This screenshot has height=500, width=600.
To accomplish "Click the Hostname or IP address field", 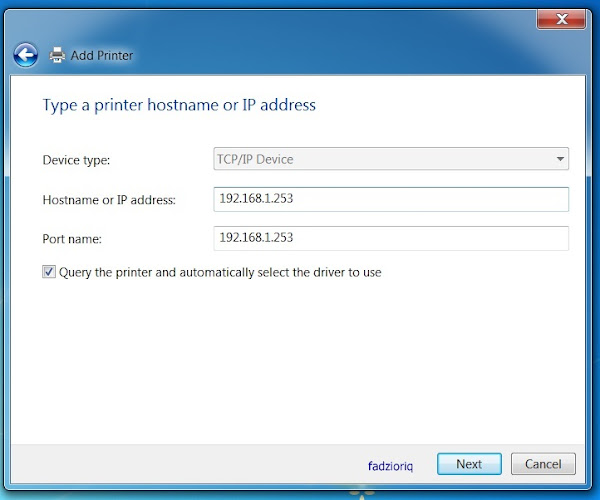I will 391,199.
